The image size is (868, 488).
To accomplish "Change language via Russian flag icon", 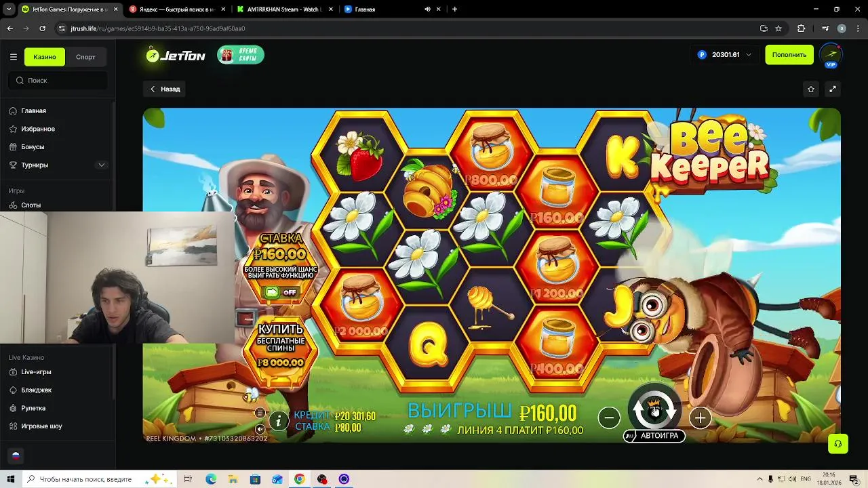I will pyautogui.click(x=16, y=456).
